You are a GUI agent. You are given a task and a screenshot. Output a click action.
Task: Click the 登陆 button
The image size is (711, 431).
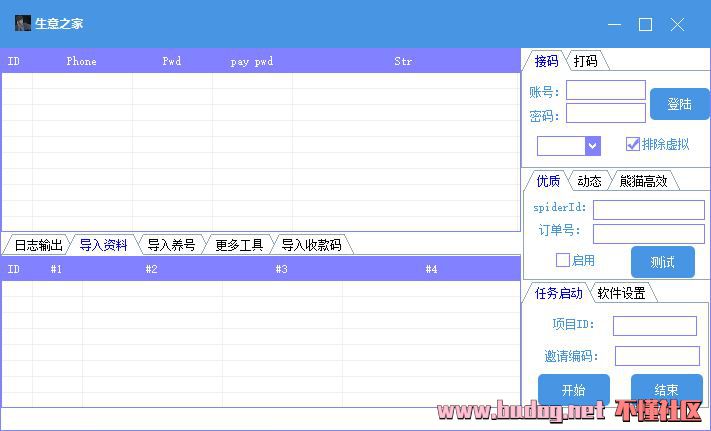pos(679,104)
